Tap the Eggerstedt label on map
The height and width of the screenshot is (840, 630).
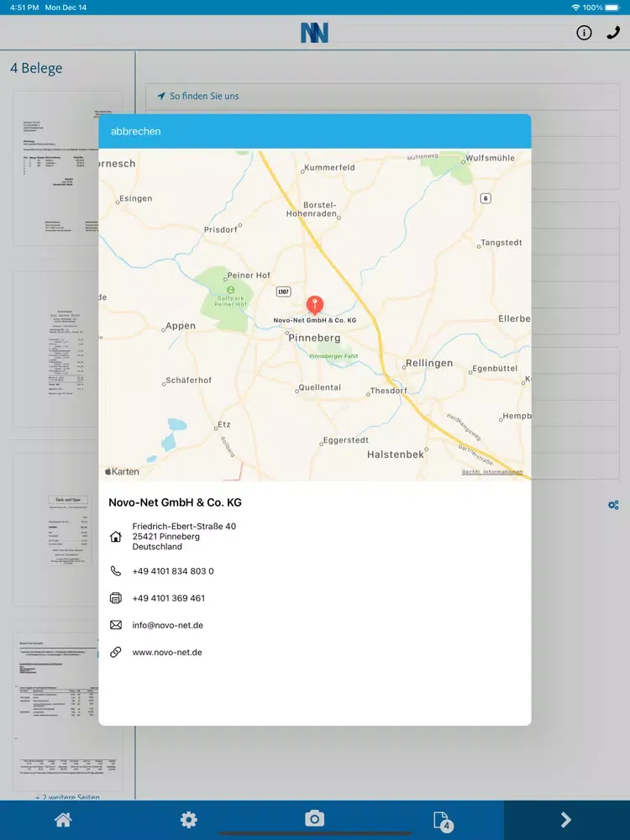click(345, 440)
